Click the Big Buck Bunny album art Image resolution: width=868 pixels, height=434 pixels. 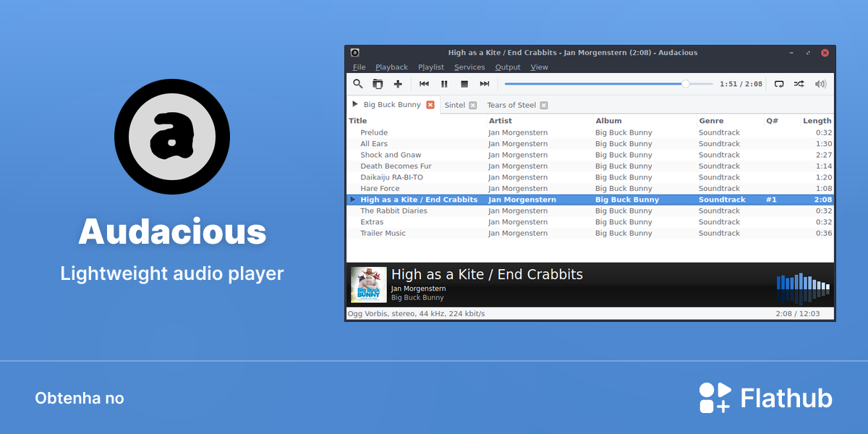[x=369, y=285]
